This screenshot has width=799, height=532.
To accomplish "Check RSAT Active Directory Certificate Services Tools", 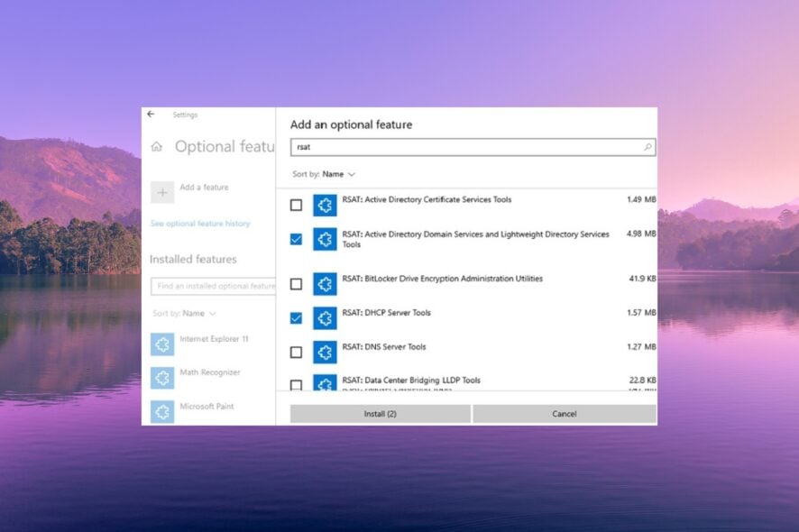I will (296, 206).
